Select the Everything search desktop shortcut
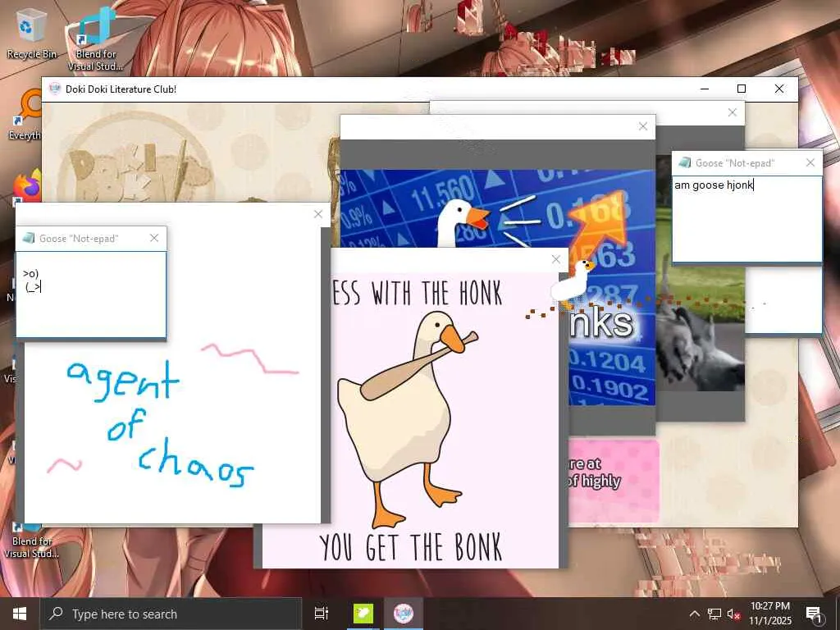840x630 pixels. tap(25, 115)
